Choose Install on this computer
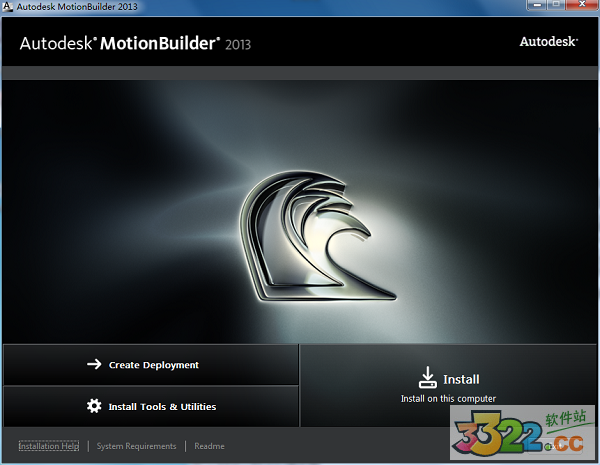Viewport: 600px width, 465px height. click(448, 385)
